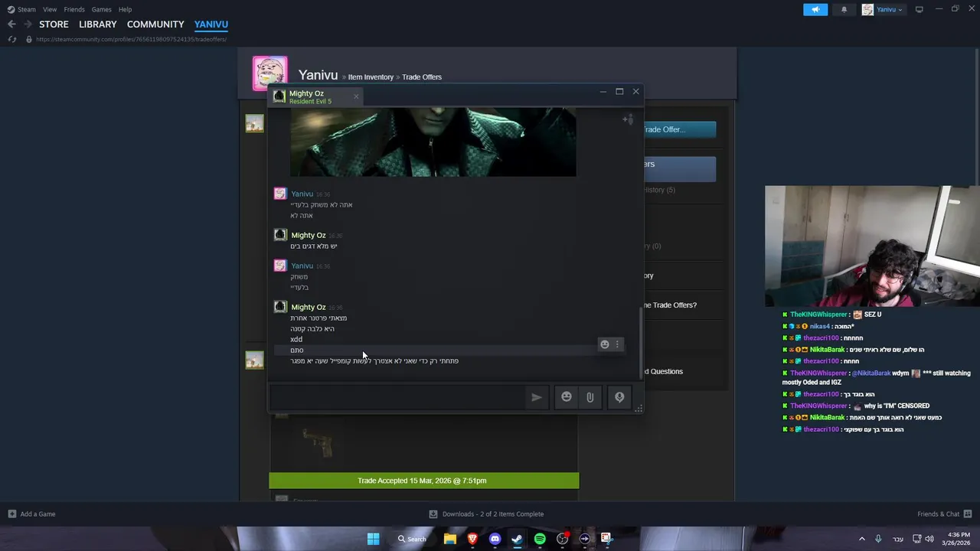Open Downloads status in bottom bar
This screenshot has width=980, height=551.
point(486,514)
